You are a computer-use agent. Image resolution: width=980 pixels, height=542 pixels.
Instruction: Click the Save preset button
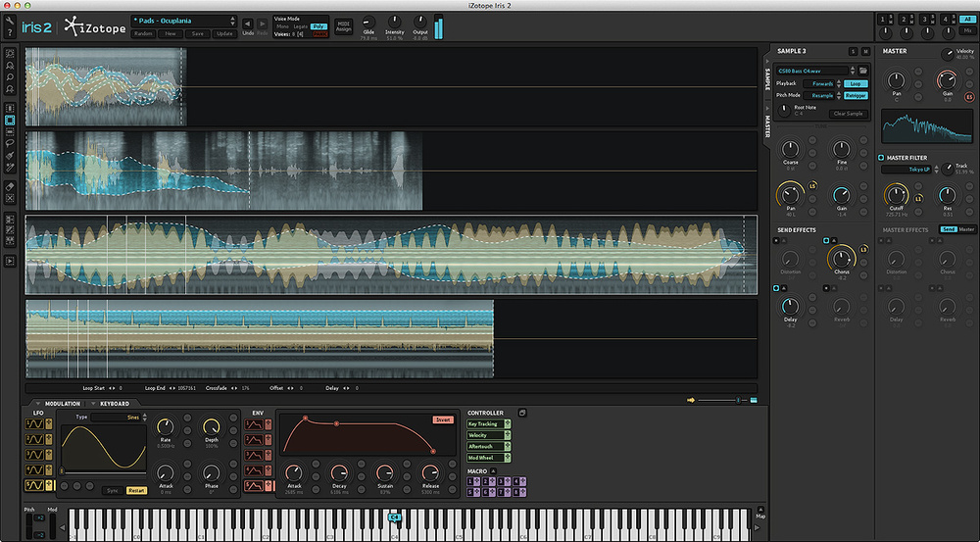tap(198, 33)
